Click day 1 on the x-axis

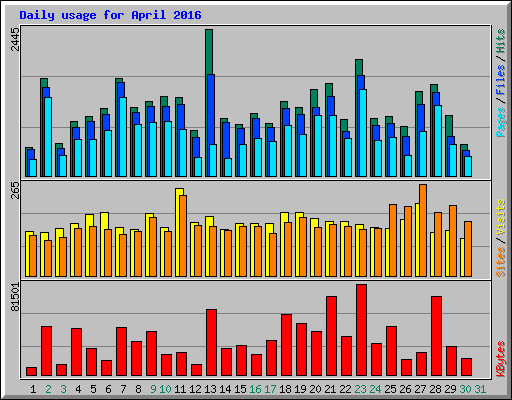coord(33,389)
